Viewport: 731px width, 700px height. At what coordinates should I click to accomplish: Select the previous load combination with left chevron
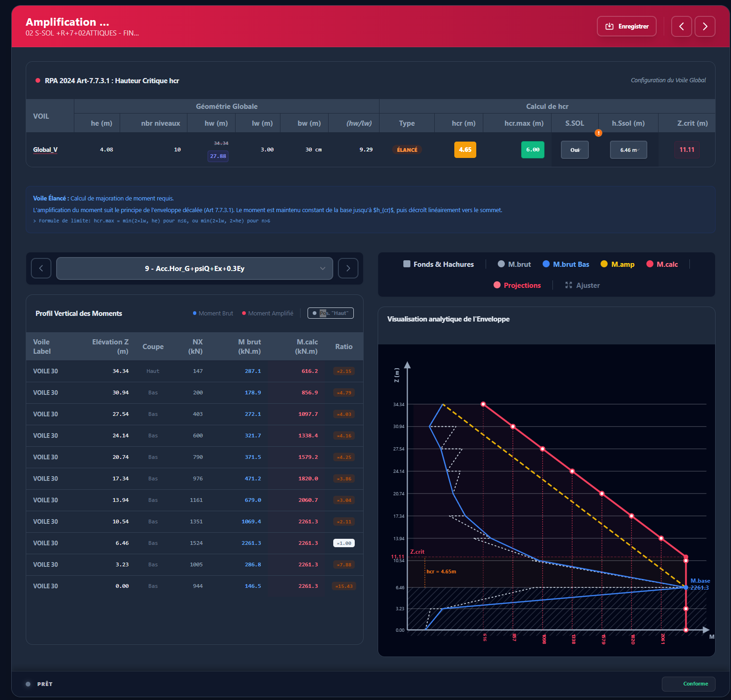click(41, 268)
